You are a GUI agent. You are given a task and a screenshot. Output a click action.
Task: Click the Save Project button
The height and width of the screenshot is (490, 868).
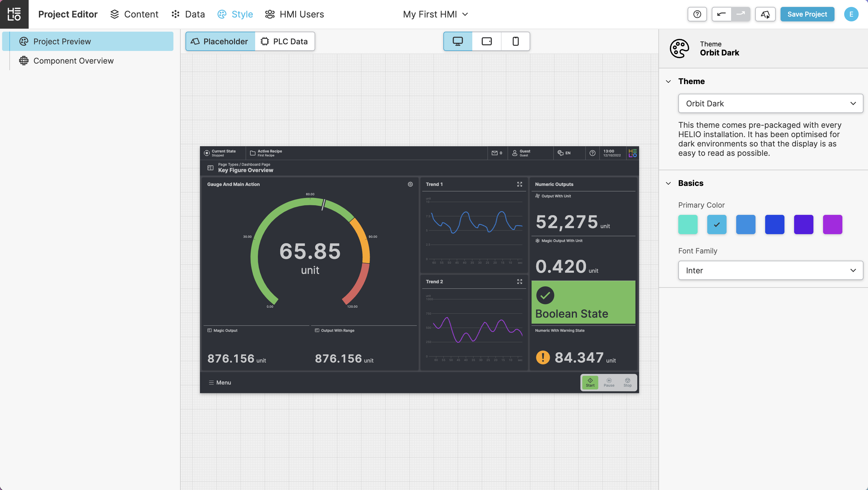coord(807,14)
